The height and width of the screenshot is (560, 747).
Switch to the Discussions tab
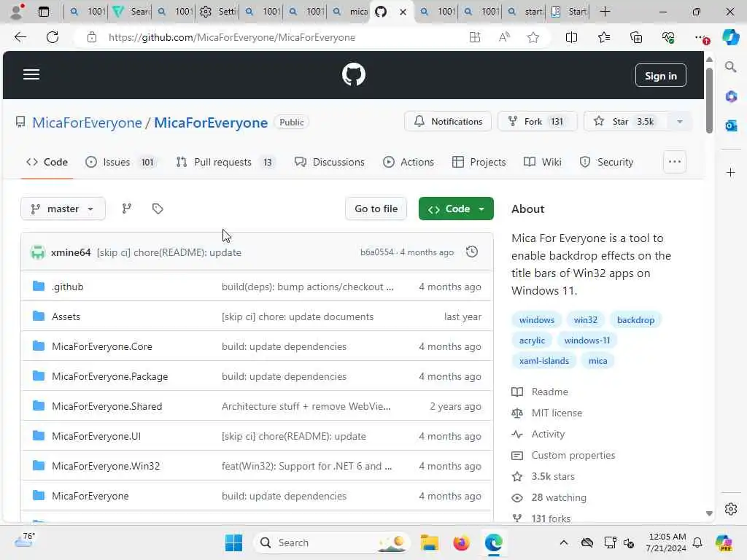329,162
